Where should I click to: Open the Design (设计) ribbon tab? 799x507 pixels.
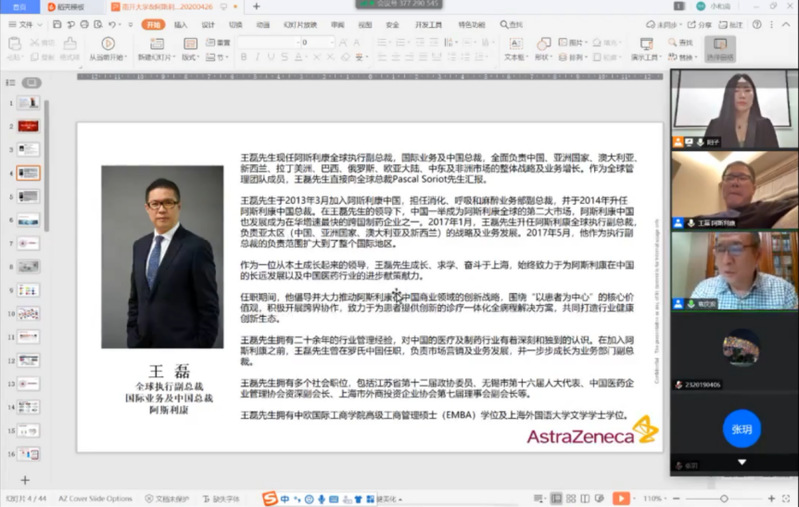tap(208, 24)
